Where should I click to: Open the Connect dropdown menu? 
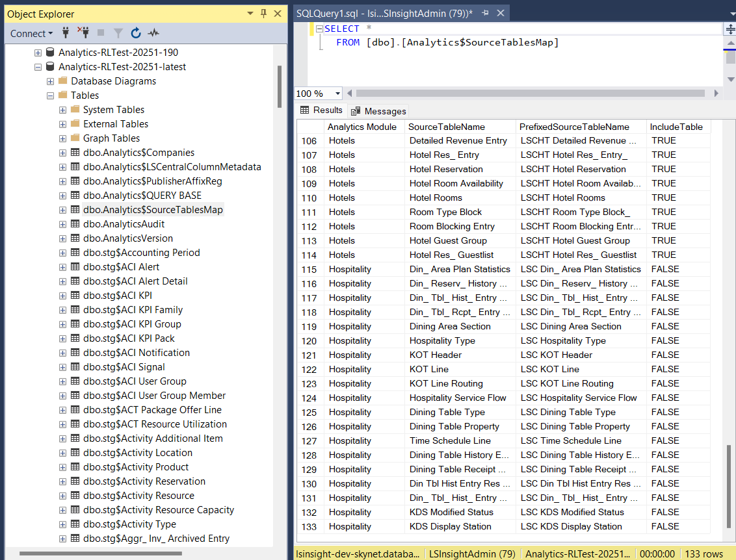point(32,33)
